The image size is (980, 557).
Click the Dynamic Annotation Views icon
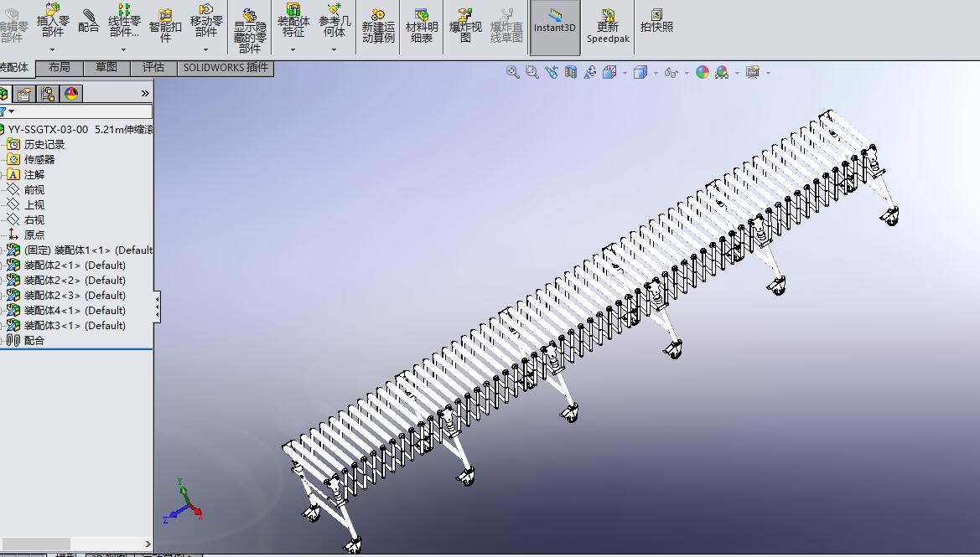[x=590, y=72]
